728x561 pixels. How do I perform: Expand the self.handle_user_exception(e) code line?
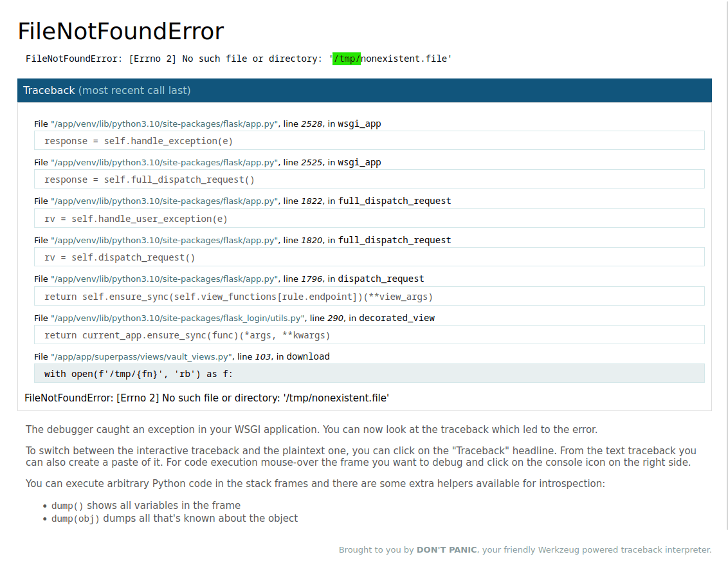pos(136,219)
